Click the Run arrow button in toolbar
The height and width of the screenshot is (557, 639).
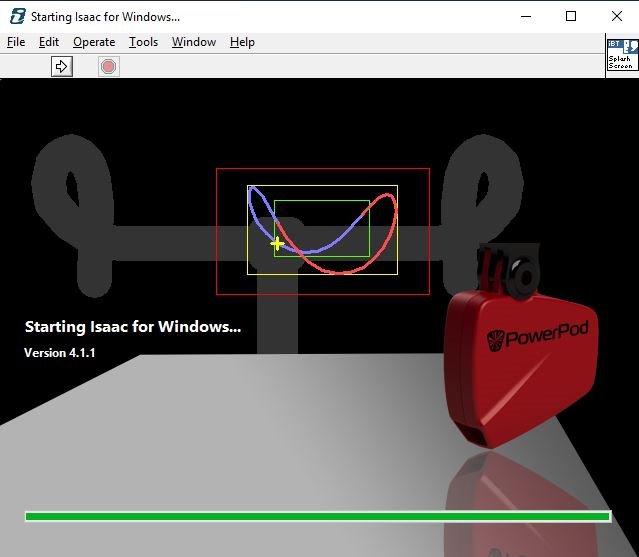pyautogui.click(x=62, y=66)
